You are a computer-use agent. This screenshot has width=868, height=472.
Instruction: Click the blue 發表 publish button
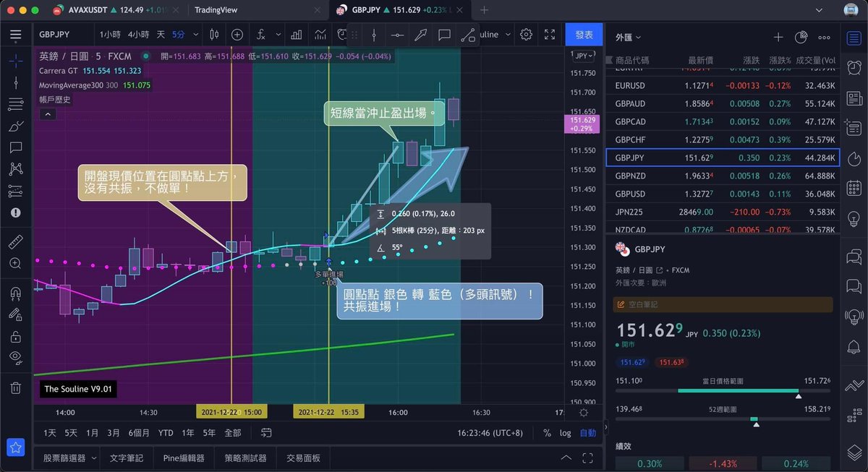pos(584,34)
